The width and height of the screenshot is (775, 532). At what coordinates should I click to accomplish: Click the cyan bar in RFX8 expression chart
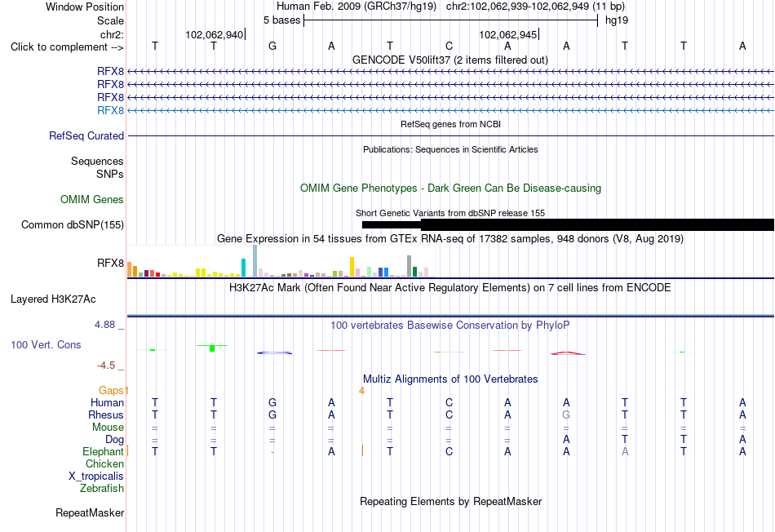(x=243, y=268)
